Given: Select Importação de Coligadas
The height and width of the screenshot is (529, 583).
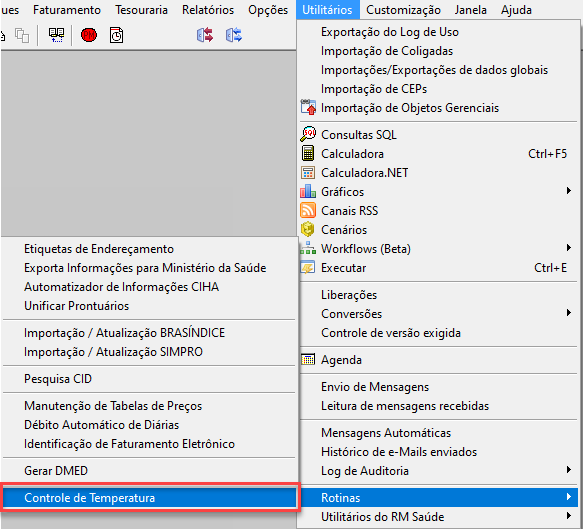Looking at the screenshot, I should (x=438, y=51).
